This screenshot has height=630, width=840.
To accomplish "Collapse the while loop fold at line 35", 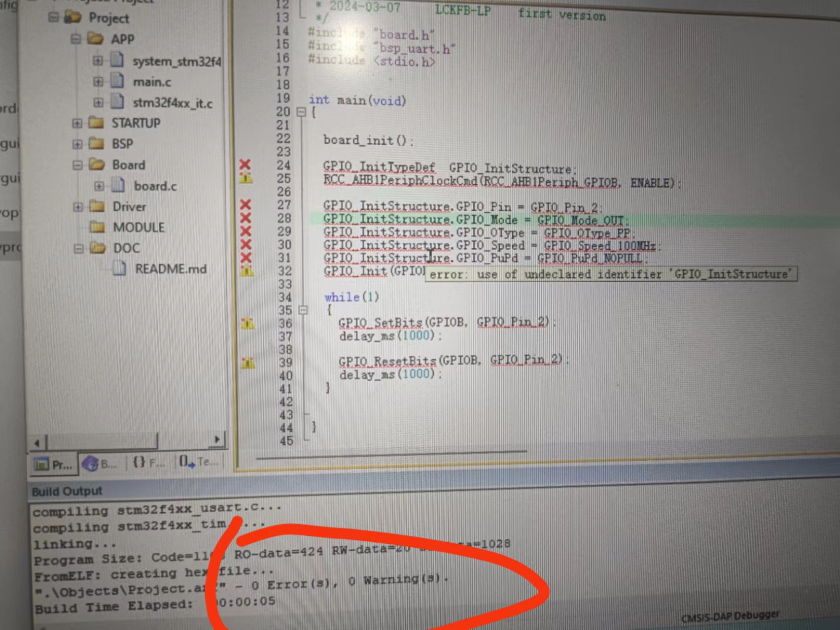I will tap(303, 310).
